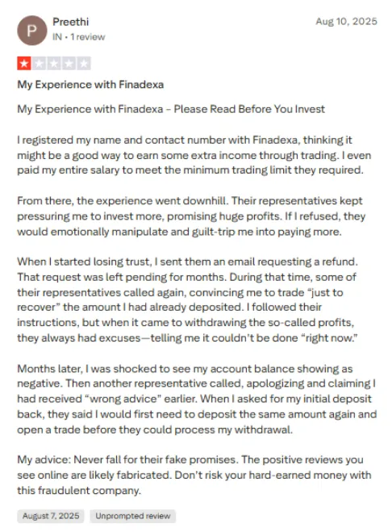Click the "IN • 1 review" text
This screenshot has height=532, width=392.
click(x=79, y=36)
